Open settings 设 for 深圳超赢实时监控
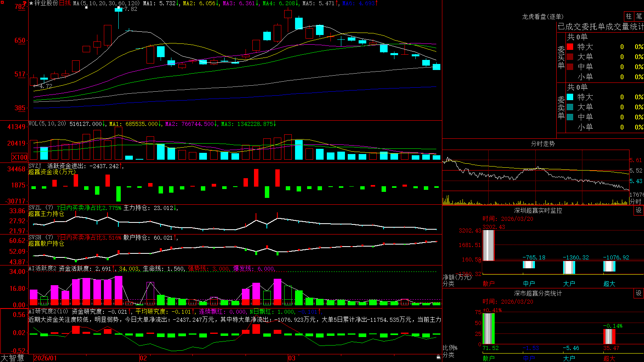Screen dimensions: 644x362 [639, 210]
